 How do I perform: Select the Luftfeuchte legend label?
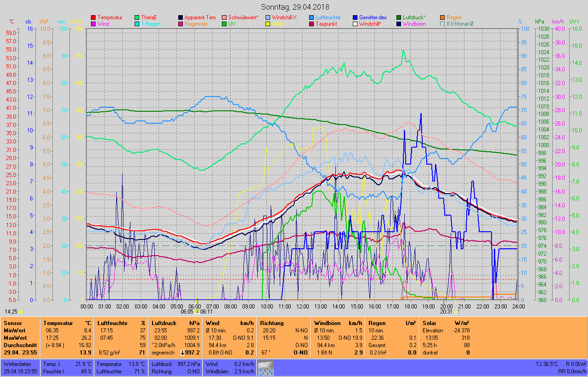[328, 17]
